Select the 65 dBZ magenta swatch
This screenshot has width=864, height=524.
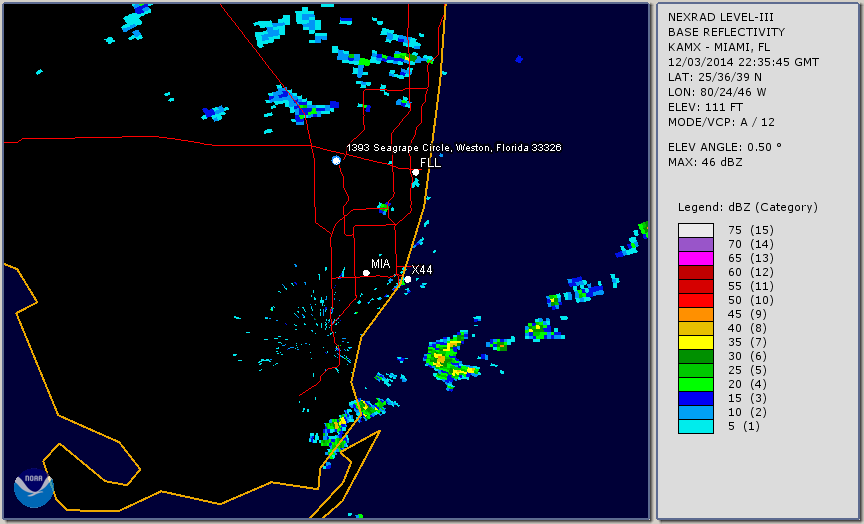(x=695, y=258)
